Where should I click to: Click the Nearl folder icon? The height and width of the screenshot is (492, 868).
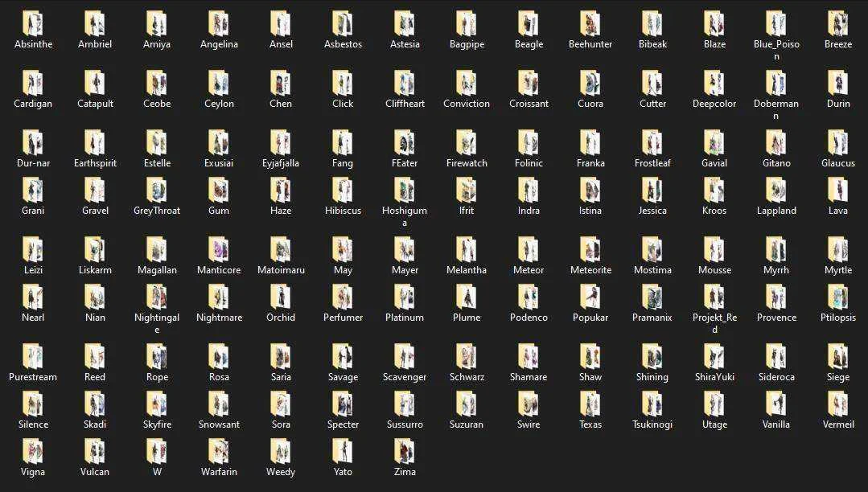coord(33,297)
